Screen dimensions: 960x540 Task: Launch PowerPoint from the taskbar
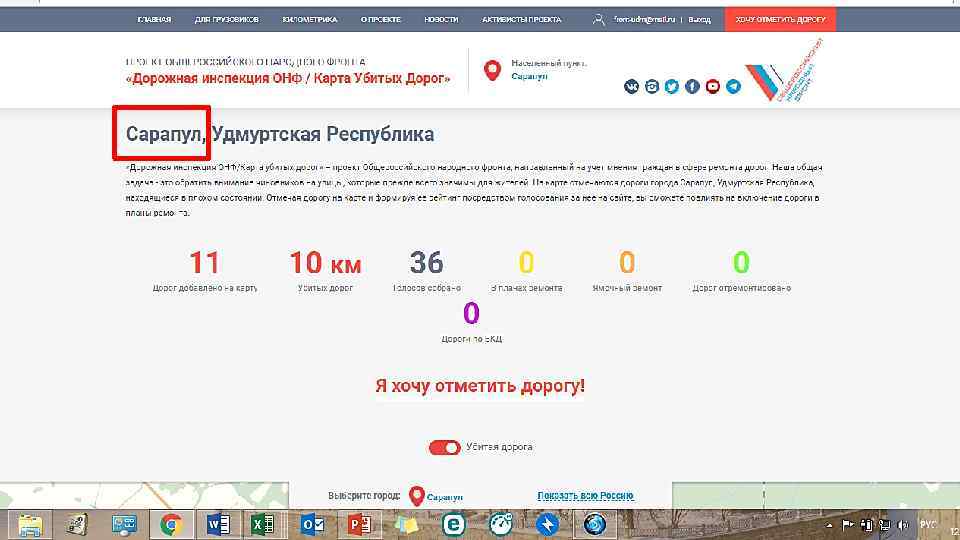[x=359, y=525]
